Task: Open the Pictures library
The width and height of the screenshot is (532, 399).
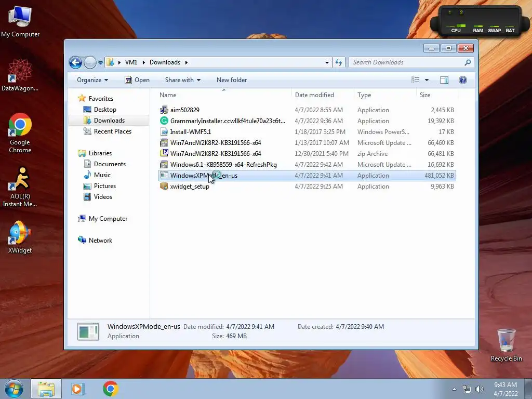Action: (x=104, y=186)
